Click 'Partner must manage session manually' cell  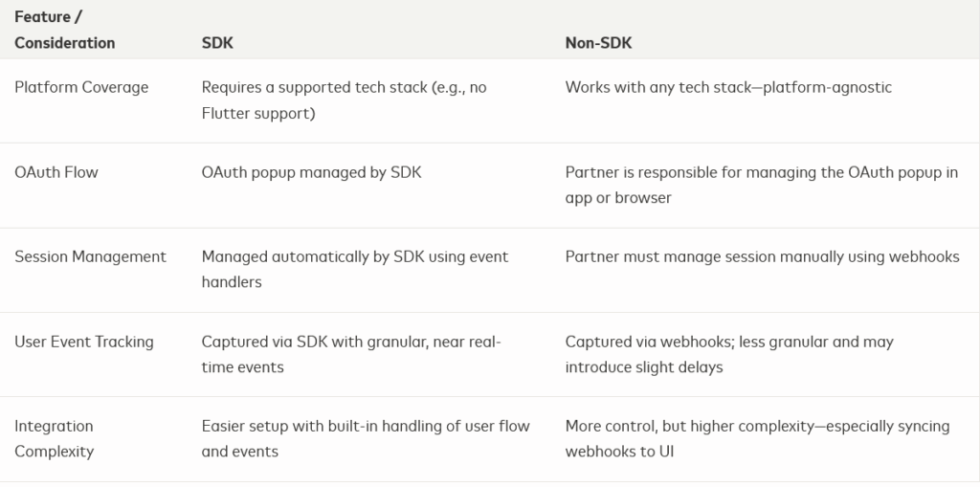tap(762, 256)
